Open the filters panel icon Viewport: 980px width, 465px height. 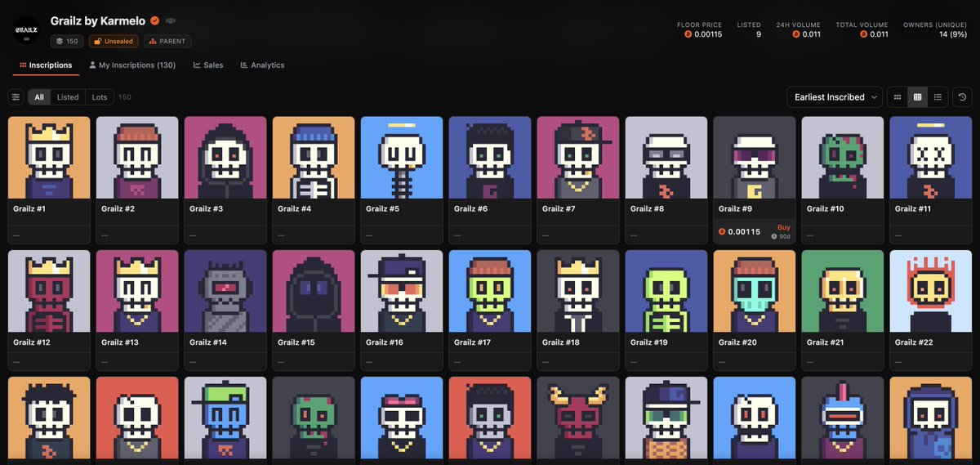click(16, 97)
